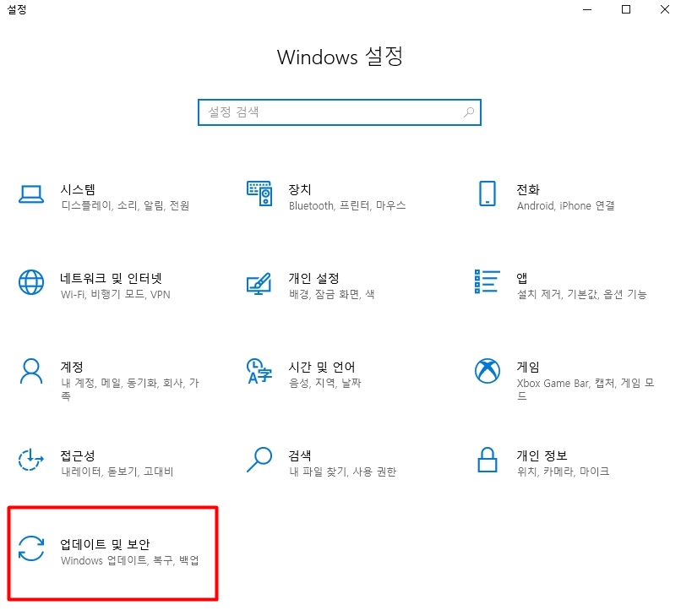Click the text 위치, 카메라, 마이크
681x616 pixels.
(x=564, y=472)
